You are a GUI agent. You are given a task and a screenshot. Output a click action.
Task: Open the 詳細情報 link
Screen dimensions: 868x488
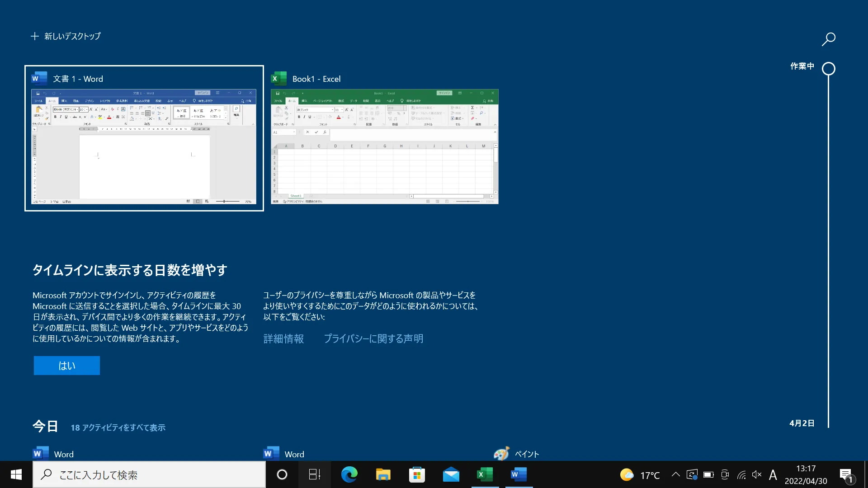[283, 338]
